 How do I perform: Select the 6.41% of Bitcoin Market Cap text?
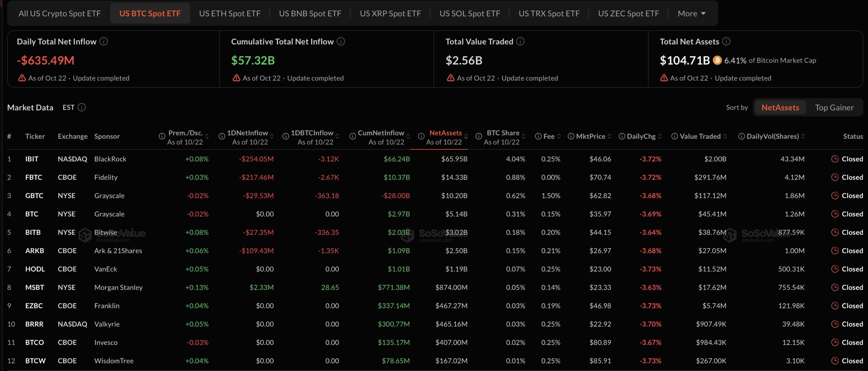[x=770, y=60]
